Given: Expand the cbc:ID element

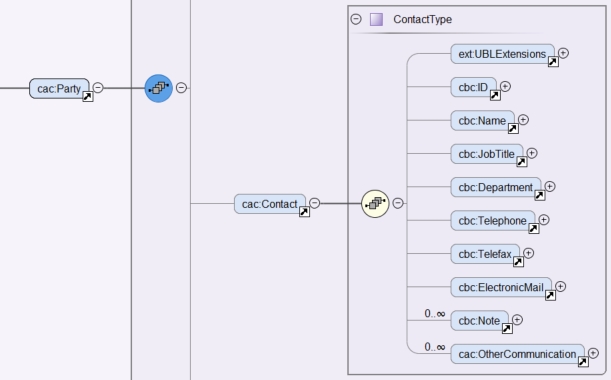Looking at the screenshot, I should pyautogui.click(x=505, y=86).
